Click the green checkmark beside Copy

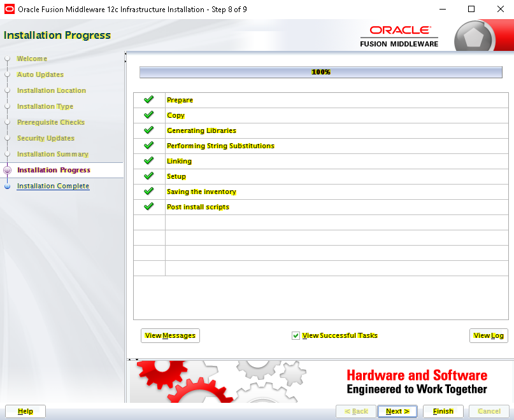(x=149, y=115)
